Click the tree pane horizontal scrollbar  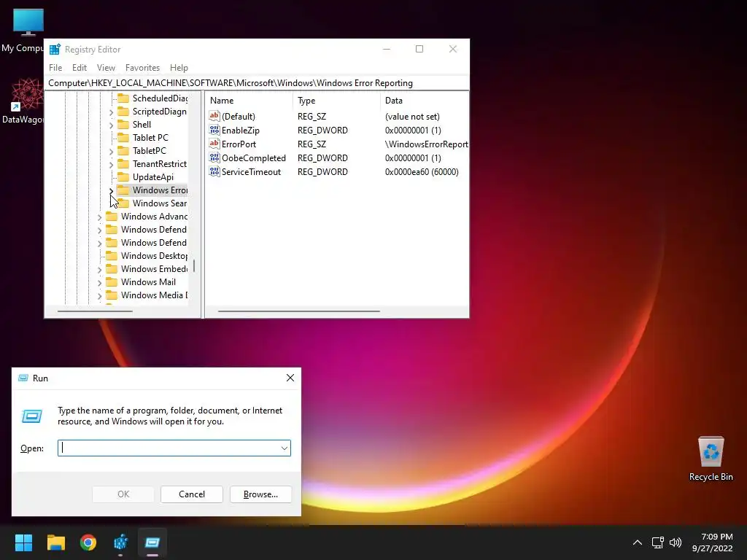(96, 311)
